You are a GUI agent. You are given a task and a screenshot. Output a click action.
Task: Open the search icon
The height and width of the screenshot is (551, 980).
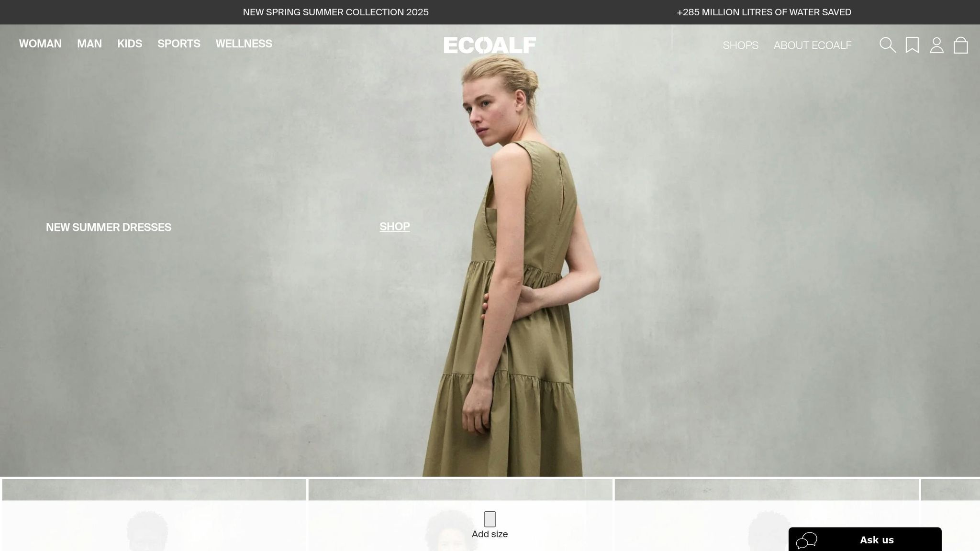[888, 45]
